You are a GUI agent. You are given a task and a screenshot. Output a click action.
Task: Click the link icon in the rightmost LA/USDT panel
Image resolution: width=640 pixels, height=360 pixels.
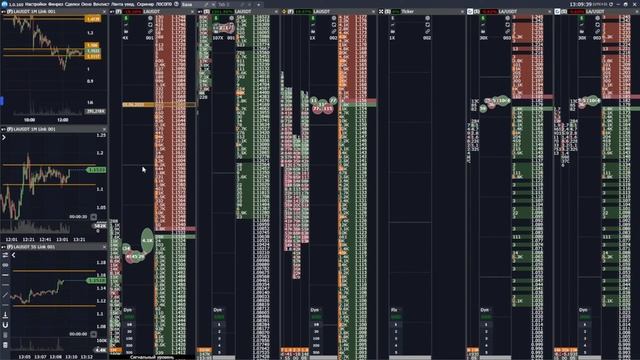(598, 31)
